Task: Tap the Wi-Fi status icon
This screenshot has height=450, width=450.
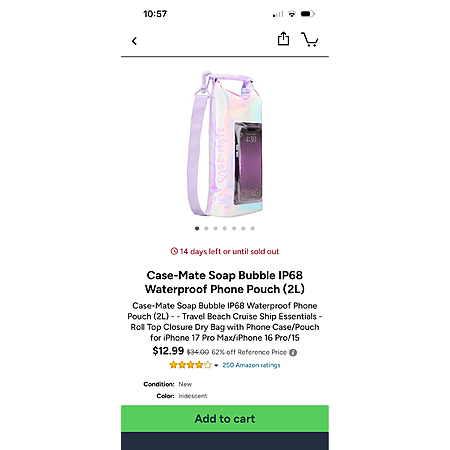Action: [292, 14]
